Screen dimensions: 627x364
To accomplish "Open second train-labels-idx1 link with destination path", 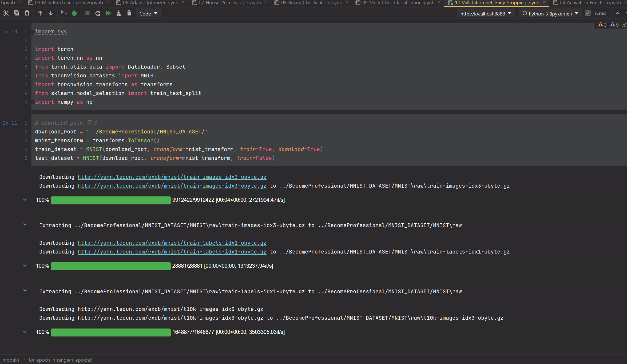I will 172,252.
